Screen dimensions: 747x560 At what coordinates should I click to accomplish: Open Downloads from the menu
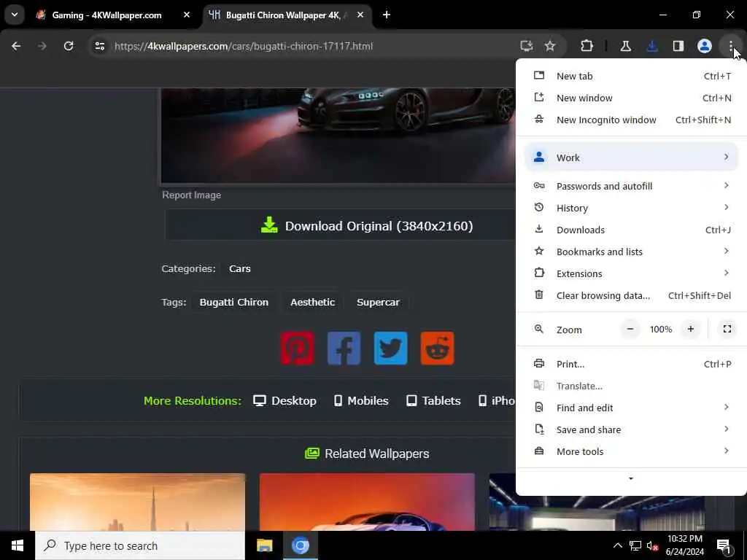pos(631,230)
